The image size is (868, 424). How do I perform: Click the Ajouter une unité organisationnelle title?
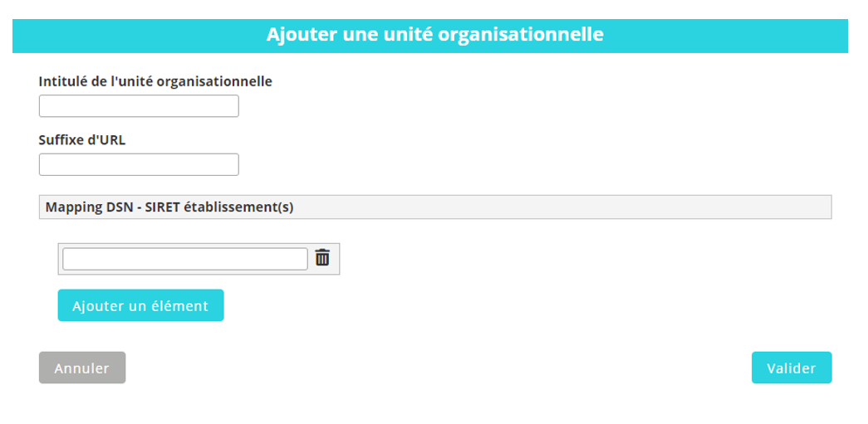434,35
